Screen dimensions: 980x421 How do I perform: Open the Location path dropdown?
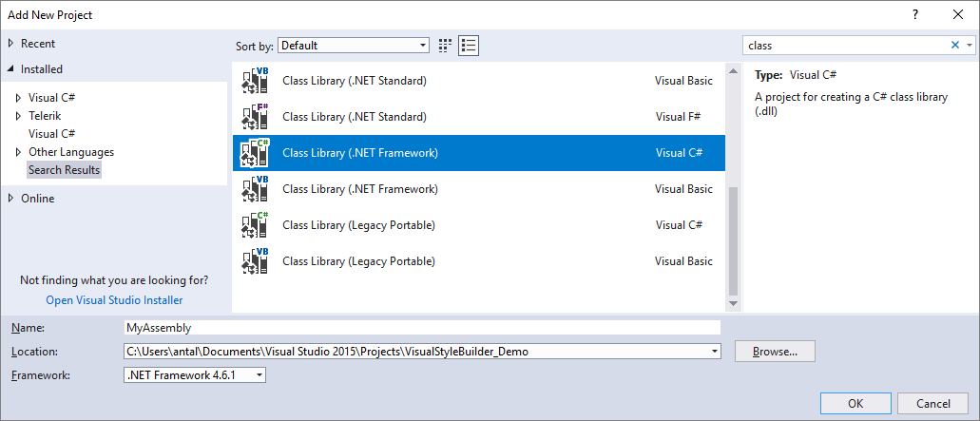tap(715, 352)
